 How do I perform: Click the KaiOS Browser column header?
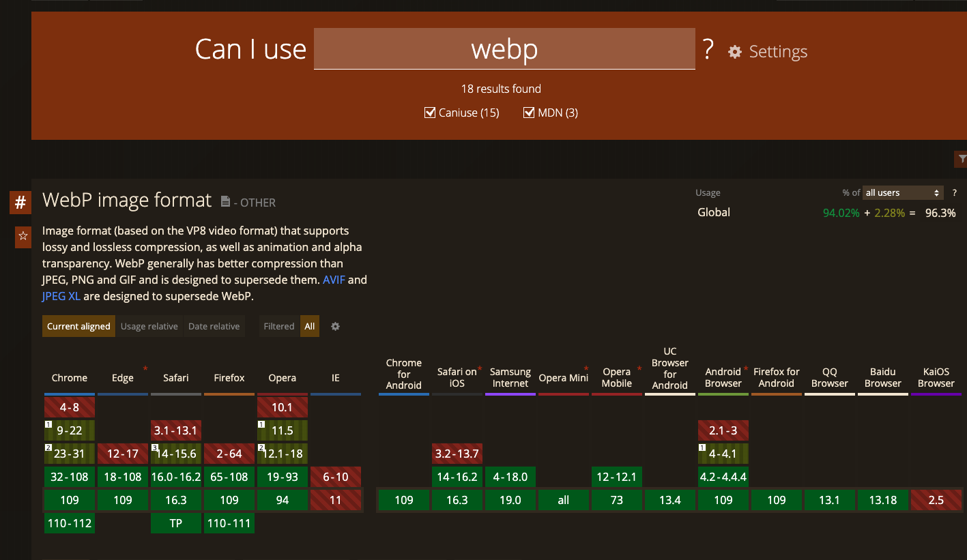point(936,377)
